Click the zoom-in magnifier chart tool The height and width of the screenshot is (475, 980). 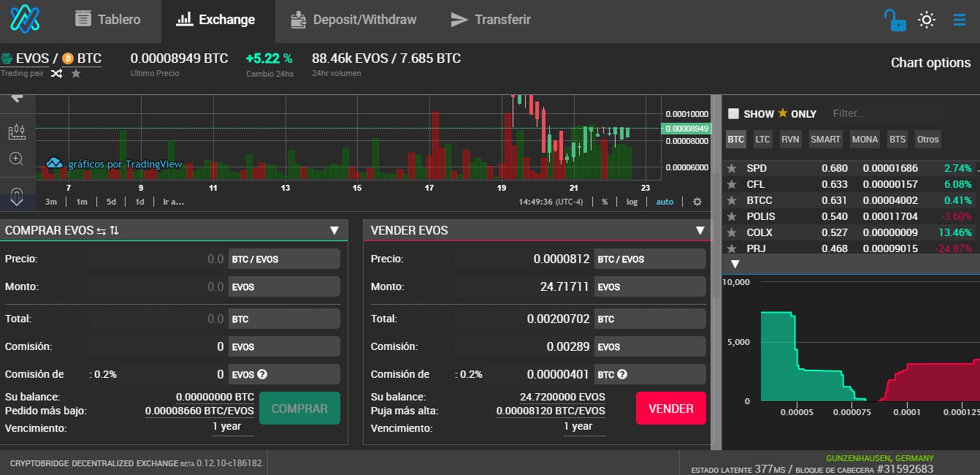(x=17, y=159)
